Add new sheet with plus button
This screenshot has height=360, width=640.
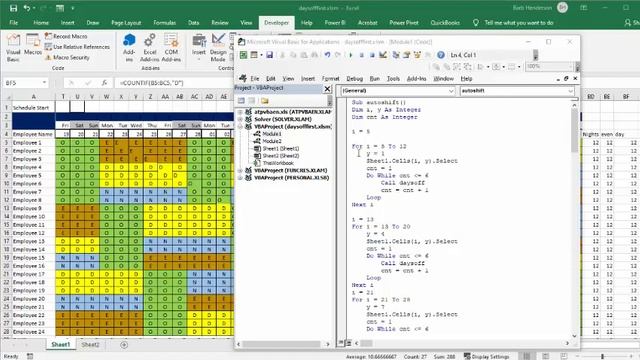click(124, 345)
